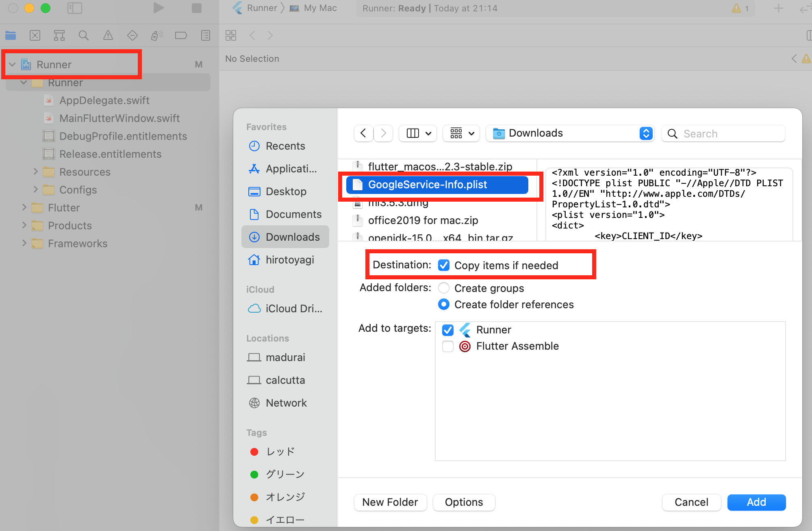Click the Options button
Viewport: 812px width, 531px height.
coord(464,502)
